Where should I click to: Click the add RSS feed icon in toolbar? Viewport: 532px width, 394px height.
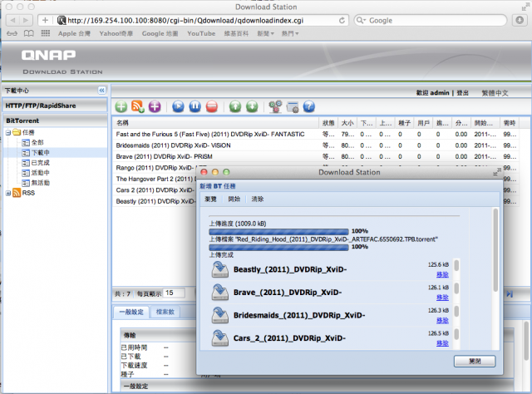(x=138, y=106)
